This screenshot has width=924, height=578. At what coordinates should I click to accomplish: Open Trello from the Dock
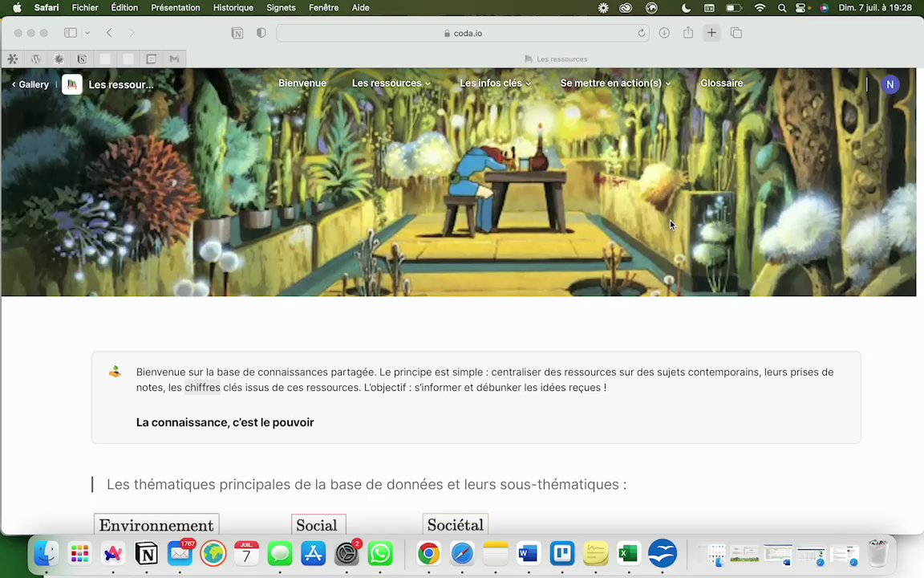562,553
